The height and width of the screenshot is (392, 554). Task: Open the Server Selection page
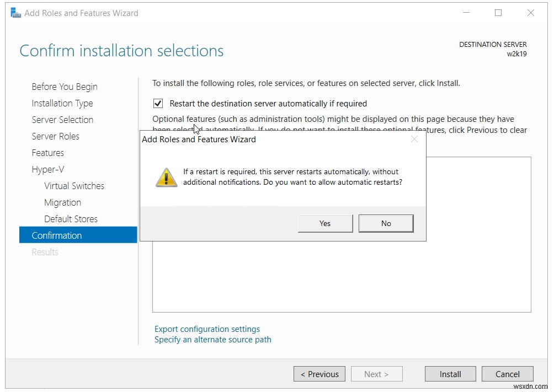[x=62, y=120]
